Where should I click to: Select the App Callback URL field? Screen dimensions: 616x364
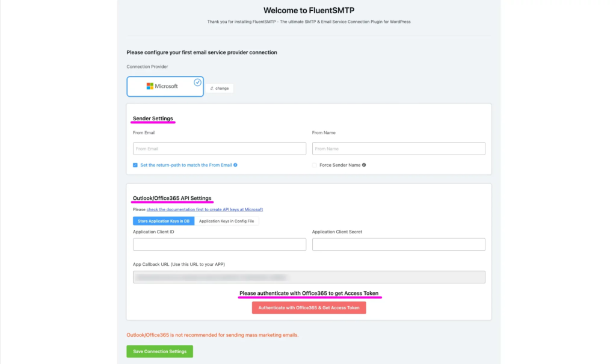tap(309, 277)
